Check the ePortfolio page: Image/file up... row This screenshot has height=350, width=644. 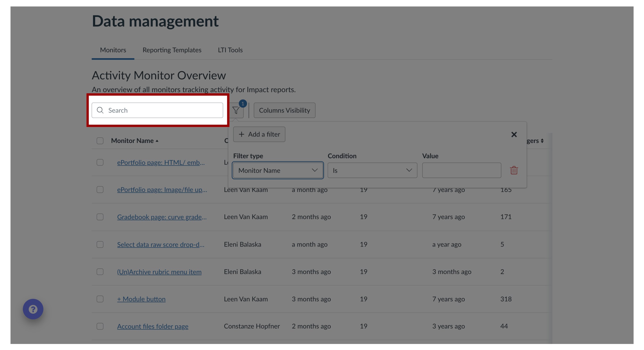(100, 190)
